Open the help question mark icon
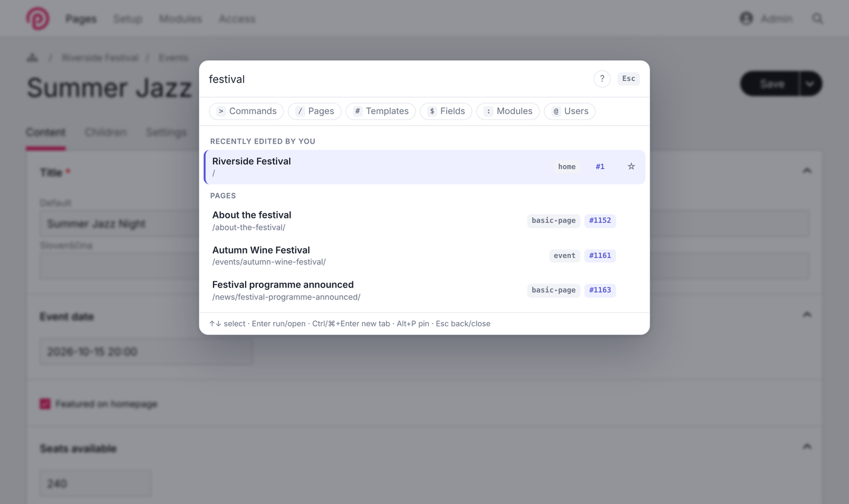This screenshot has height=504, width=849. 602,79
